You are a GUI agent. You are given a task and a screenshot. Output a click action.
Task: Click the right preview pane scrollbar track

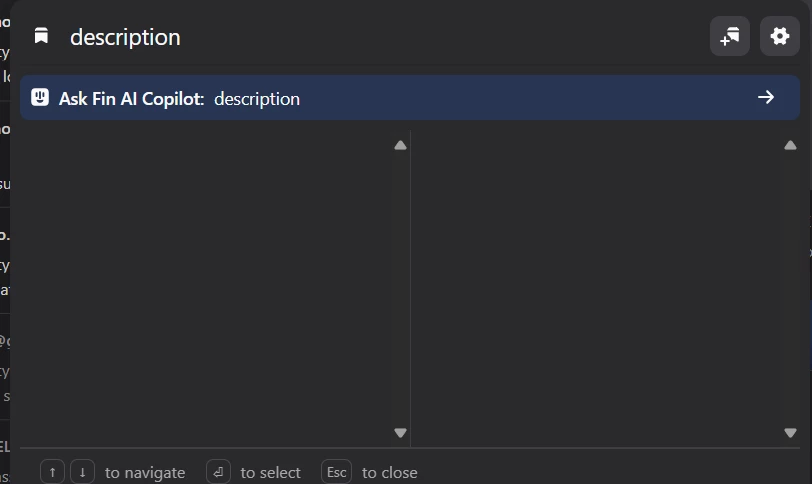click(x=790, y=289)
